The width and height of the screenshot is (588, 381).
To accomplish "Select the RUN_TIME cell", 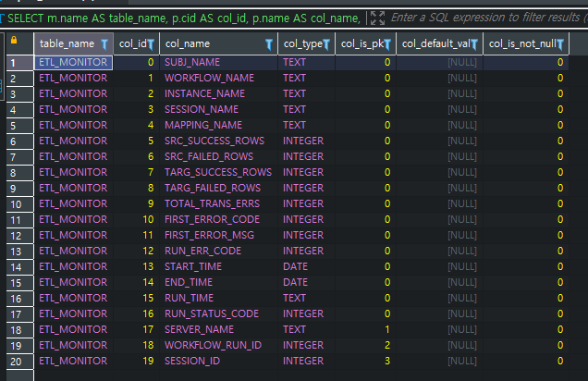I will click(x=218, y=299).
